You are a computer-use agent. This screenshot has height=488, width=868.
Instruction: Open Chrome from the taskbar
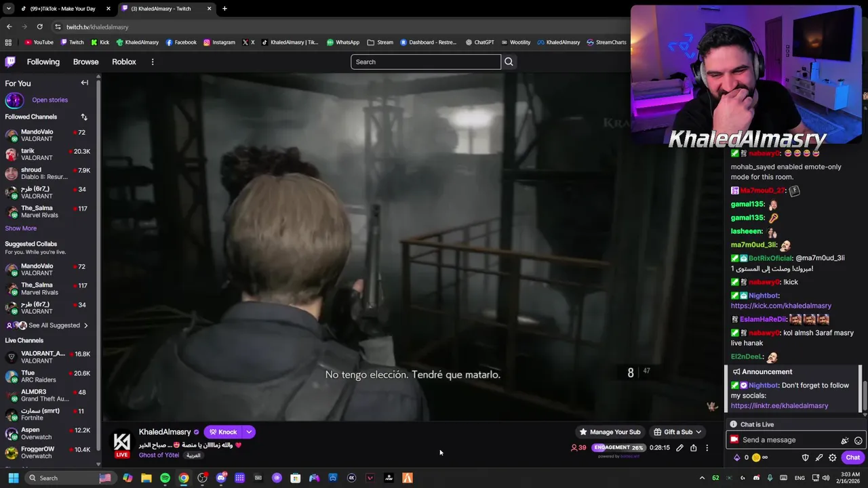[x=184, y=478]
